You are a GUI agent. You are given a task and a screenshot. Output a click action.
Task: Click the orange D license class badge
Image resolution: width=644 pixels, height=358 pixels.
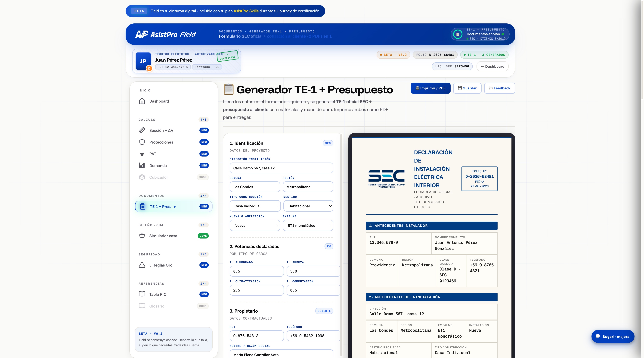click(149, 68)
